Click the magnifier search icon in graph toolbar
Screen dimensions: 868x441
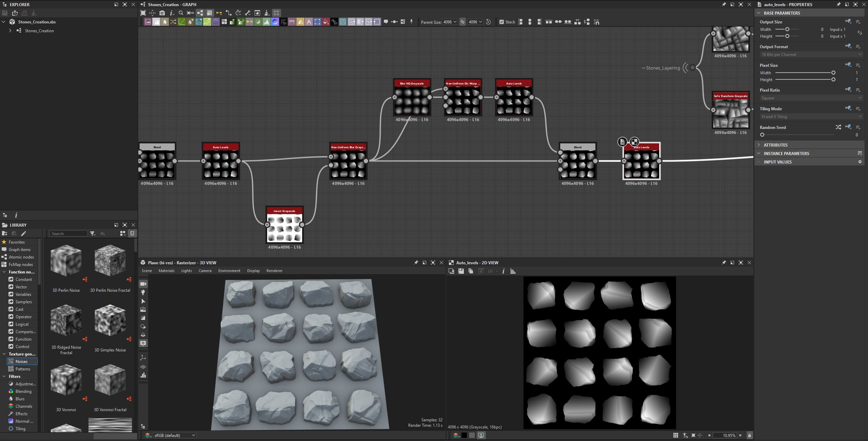(181, 13)
